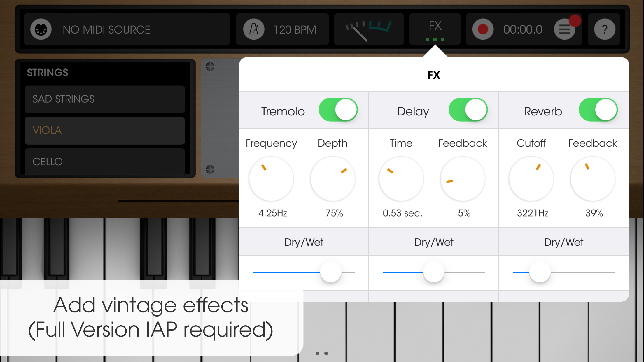The image size is (644, 362).
Task: Open the MIDI source connector icon
Action: point(41,29)
